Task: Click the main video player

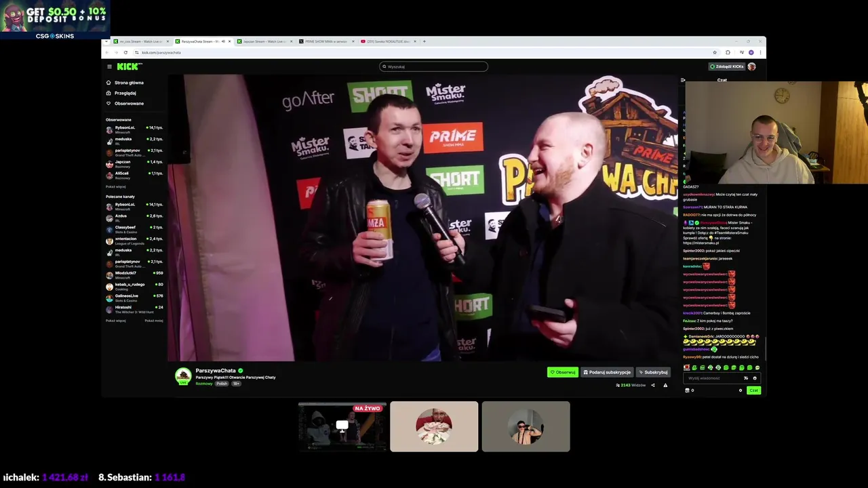Action: (x=422, y=218)
